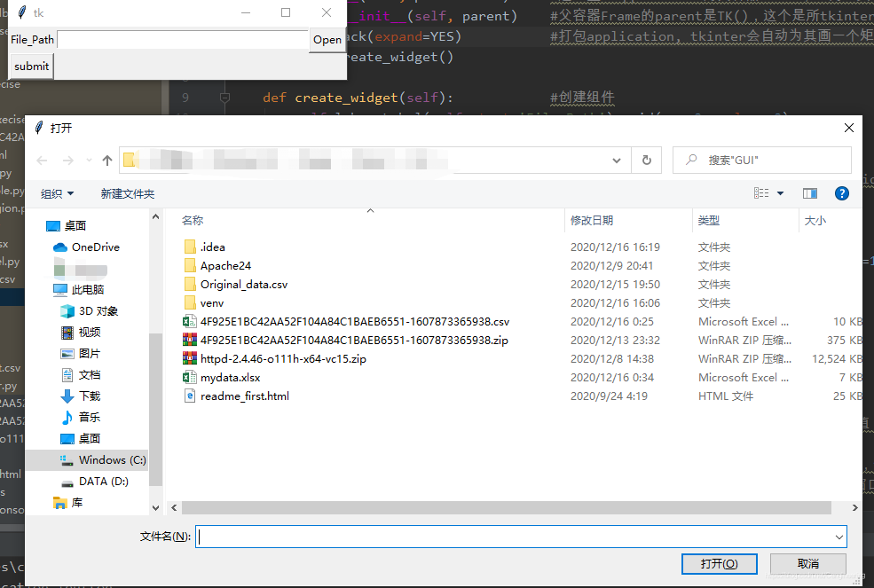Click the 12,524 KB size cell
This screenshot has height=588, width=874.
[837, 359]
